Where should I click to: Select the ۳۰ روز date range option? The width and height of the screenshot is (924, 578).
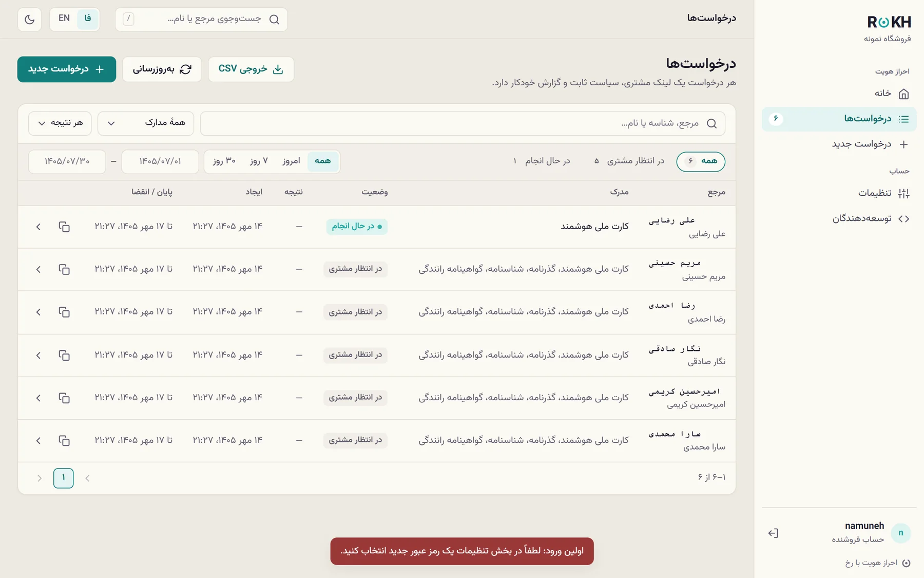tap(224, 161)
